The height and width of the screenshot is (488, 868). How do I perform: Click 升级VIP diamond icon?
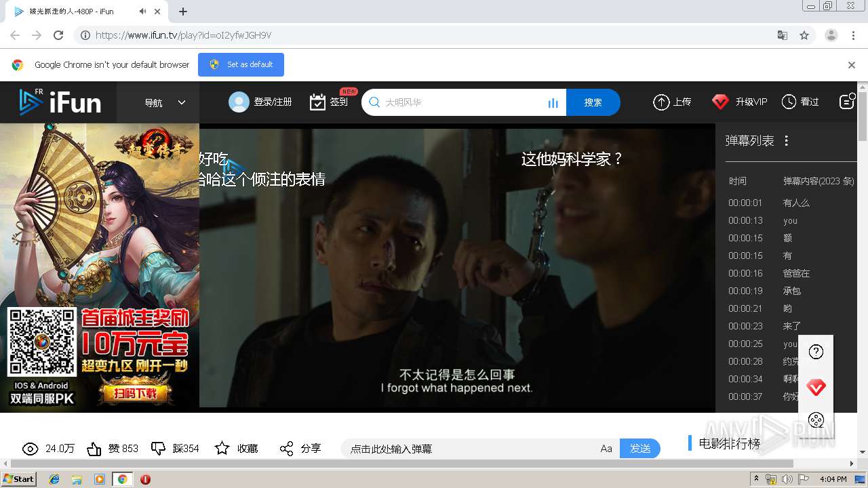tap(720, 102)
